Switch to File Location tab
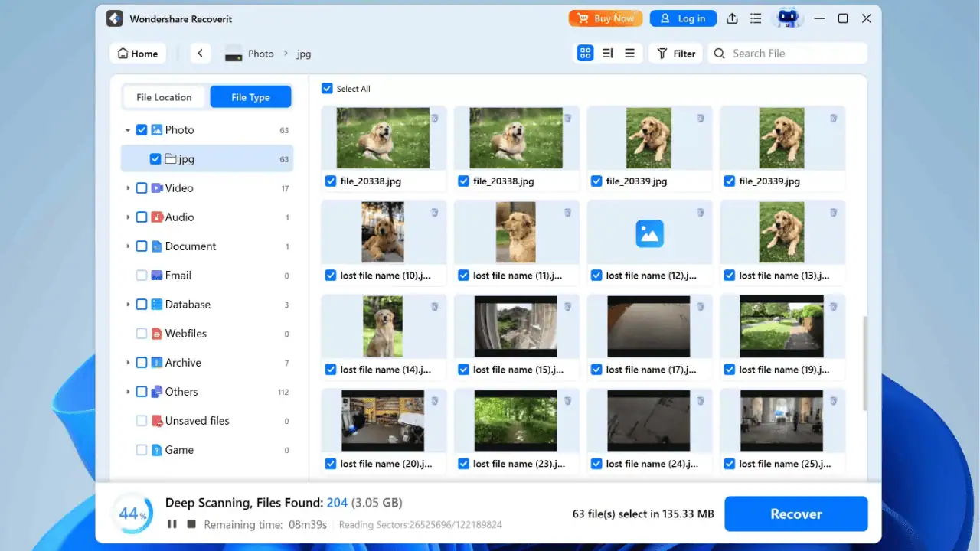This screenshot has width=980, height=551. pyautogui.click(x=164, y=97)
